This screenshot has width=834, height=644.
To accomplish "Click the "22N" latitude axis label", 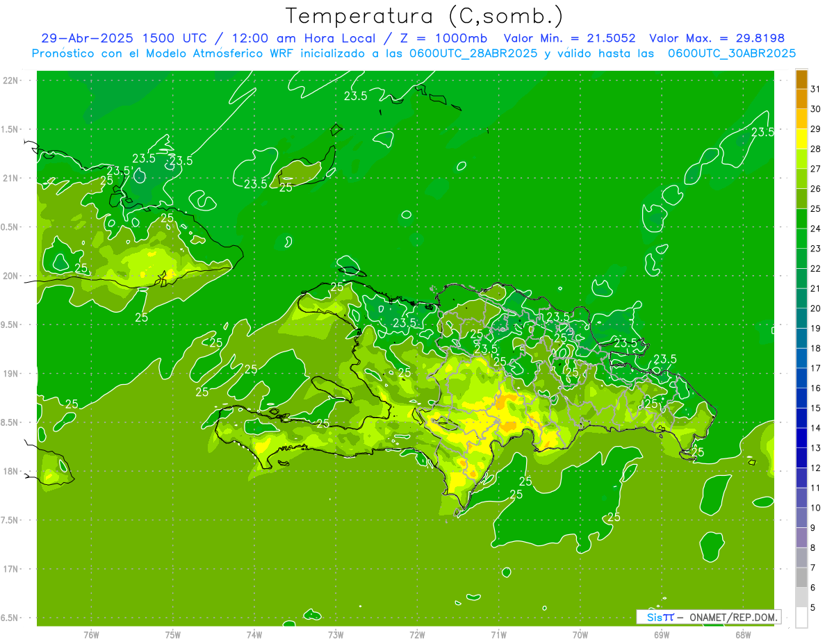I will point(11,81).
